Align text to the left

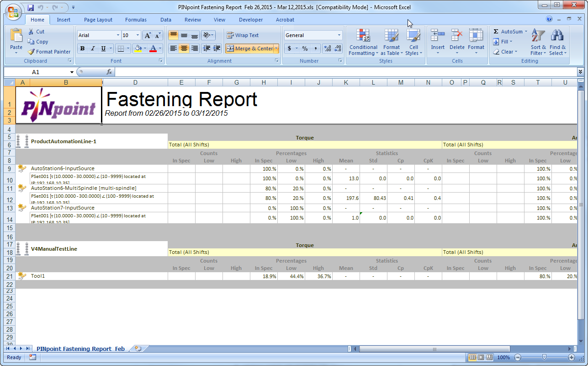point(174,48)
